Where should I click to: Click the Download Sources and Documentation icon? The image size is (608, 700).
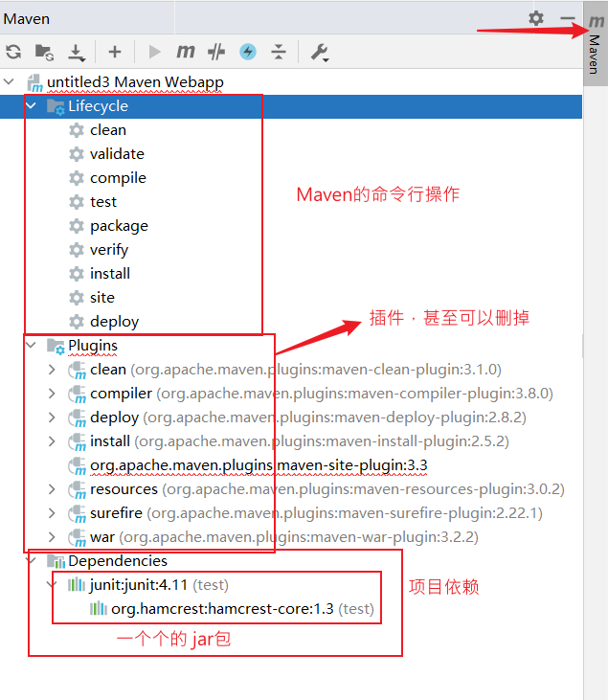pyautogui.click(x=77, y=53)
